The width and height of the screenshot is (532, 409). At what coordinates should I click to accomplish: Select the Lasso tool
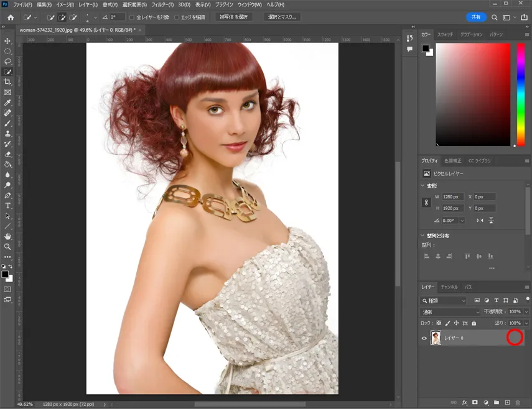click(8, 62)
